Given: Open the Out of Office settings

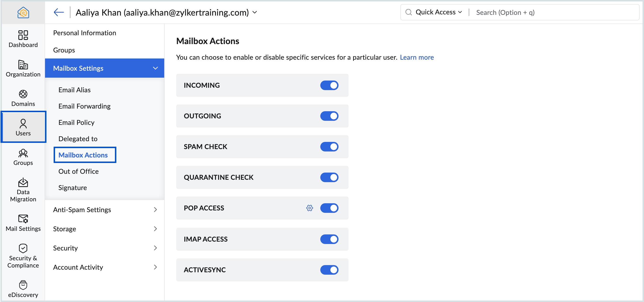Looking at the screenshot, I should point(78,171).
